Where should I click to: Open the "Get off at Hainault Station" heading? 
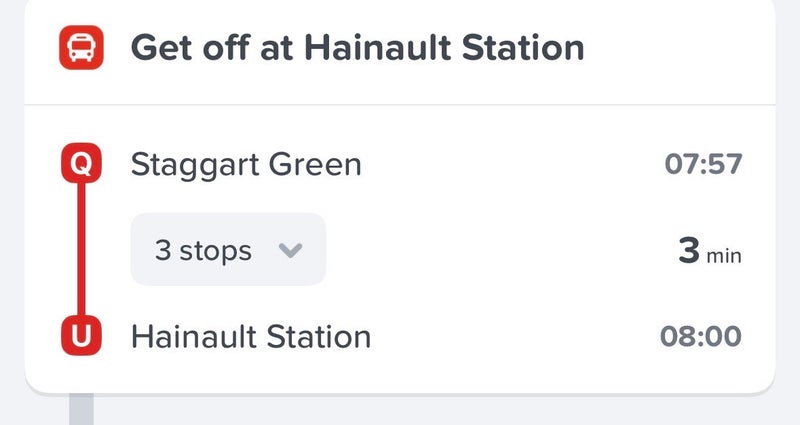point(357,47)
